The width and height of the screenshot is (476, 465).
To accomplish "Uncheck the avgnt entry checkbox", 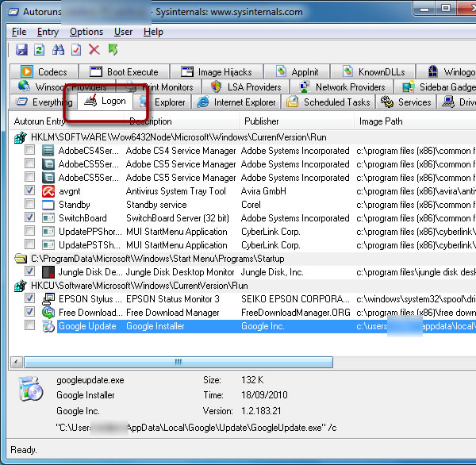I will point(29,190).
